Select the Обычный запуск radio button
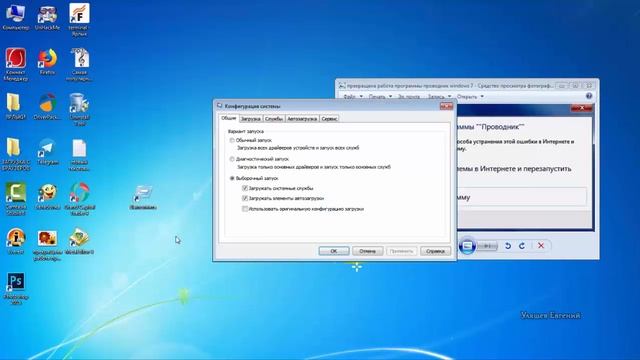Image resolution: width=640 pixels, height=360 pixels. point(232,140)
